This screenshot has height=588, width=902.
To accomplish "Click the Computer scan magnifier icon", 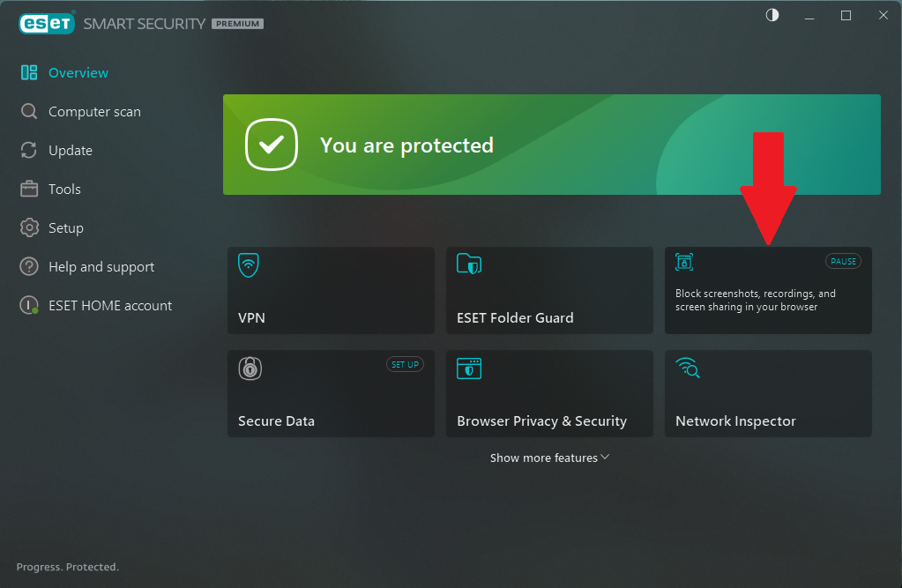I will pyautogui.click(x=29, y=111).
